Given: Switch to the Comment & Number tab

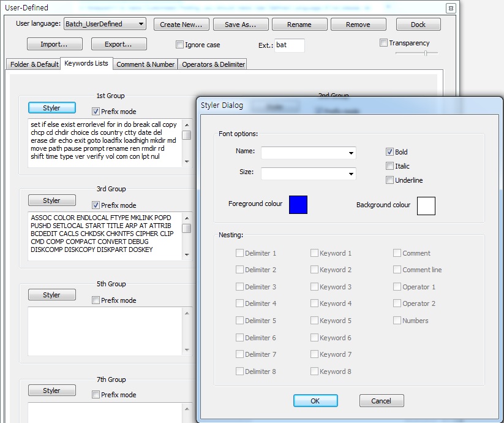Looking at the screenshot, I should coord(145,64).
